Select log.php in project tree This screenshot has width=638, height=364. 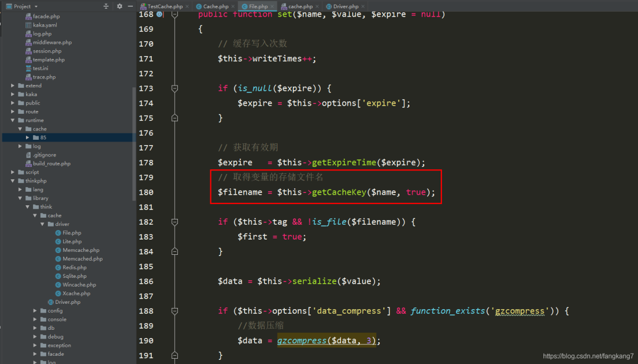click(38, 34)
